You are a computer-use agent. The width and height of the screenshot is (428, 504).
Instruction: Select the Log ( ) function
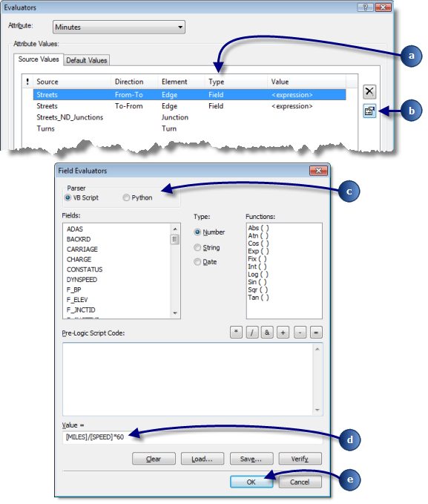(x=258, y=275)
